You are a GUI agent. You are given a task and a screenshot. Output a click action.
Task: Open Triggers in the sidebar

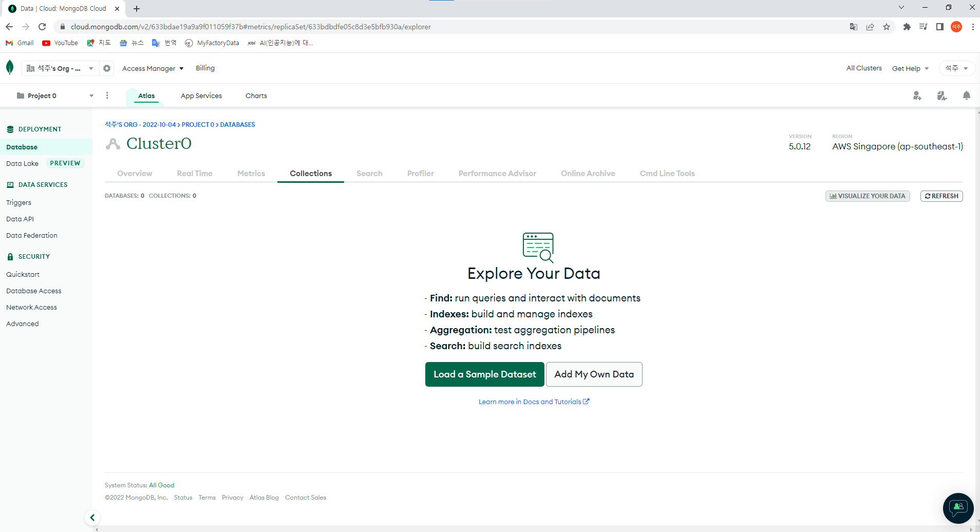18,203
